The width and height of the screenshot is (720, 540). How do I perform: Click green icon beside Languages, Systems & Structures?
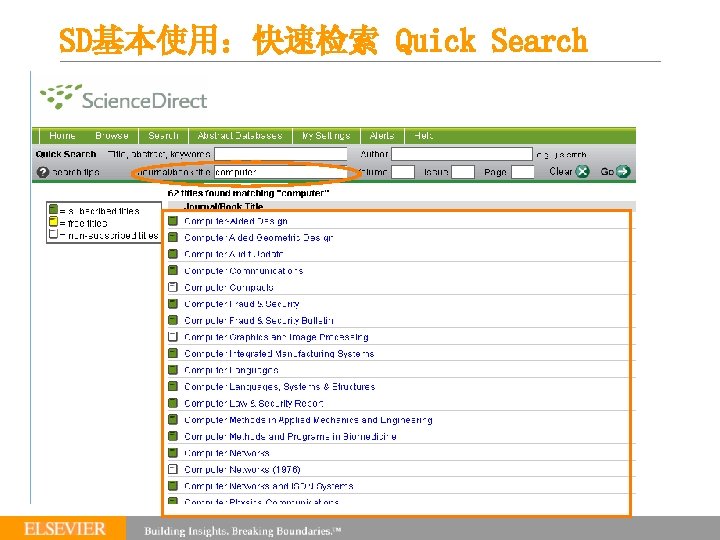(x=173, y=386)
